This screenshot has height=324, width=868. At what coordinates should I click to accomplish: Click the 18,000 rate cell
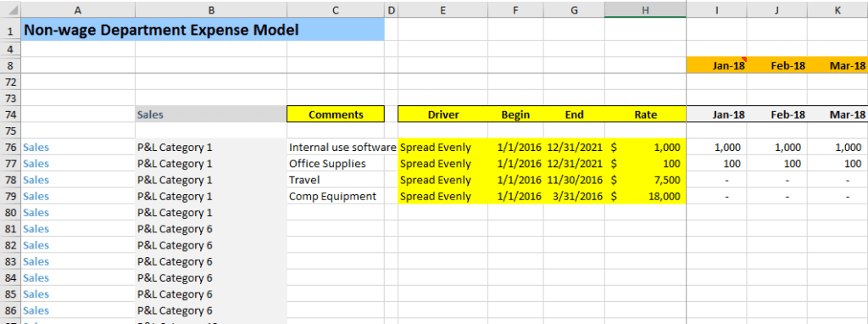[x=645, y=196]
